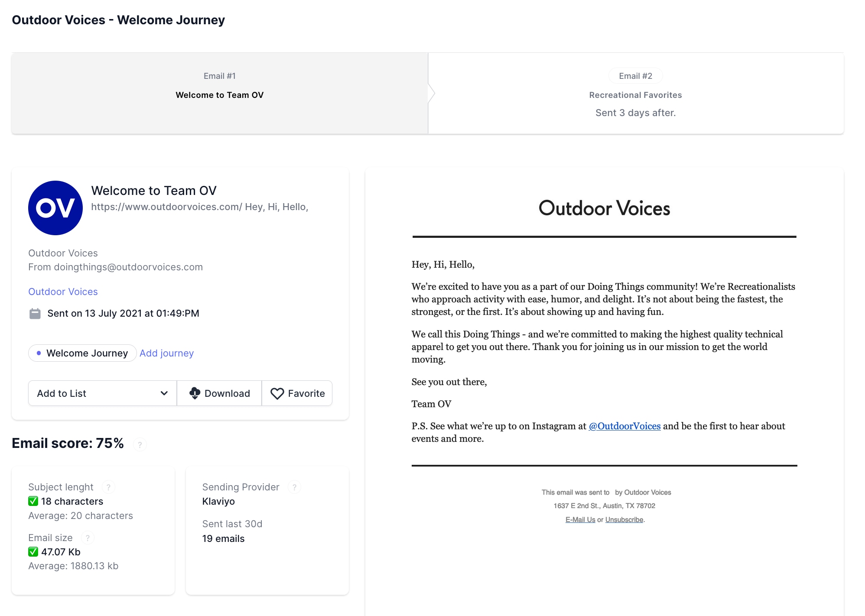865x616 pixels.
Task: Click the Unsubscribe link in footer
Action: click(x=624, y=519)
